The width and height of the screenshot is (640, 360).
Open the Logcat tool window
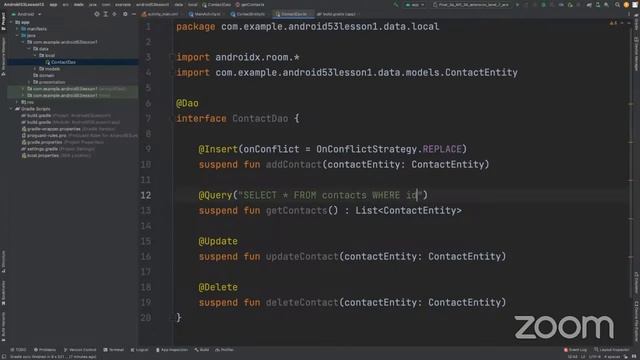pyautogui.click(x=140, y=350)
